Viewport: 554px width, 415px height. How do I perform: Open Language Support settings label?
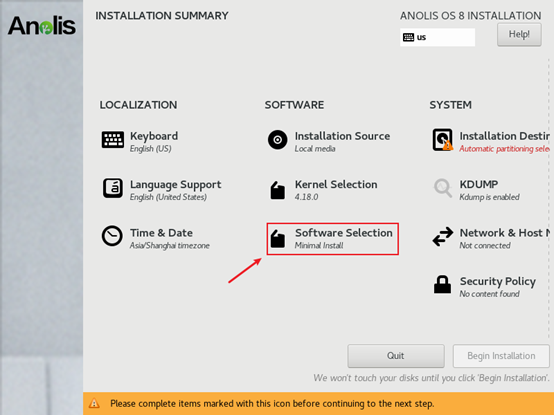[x=176, y=184]
